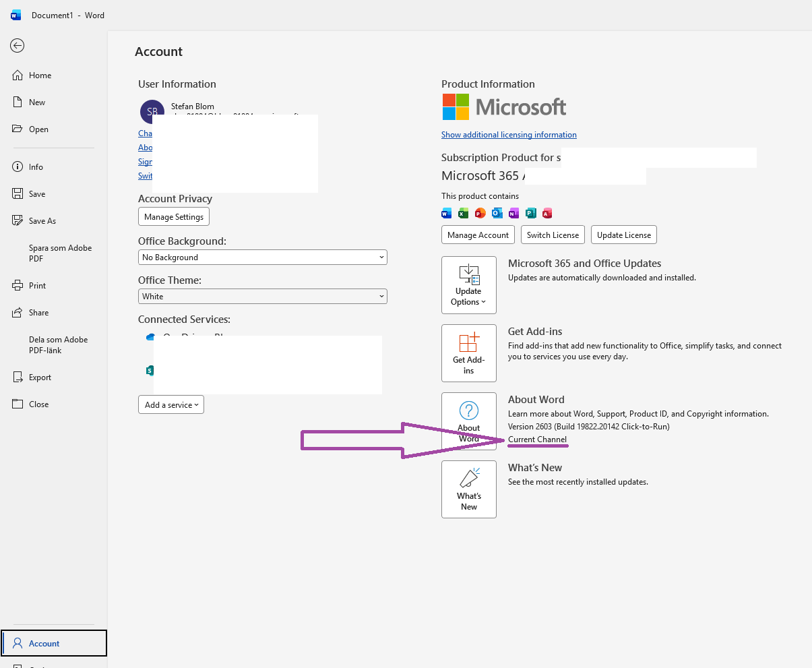Click the Word app icon in title bar

pyautogui.click(x=15, y=15)
